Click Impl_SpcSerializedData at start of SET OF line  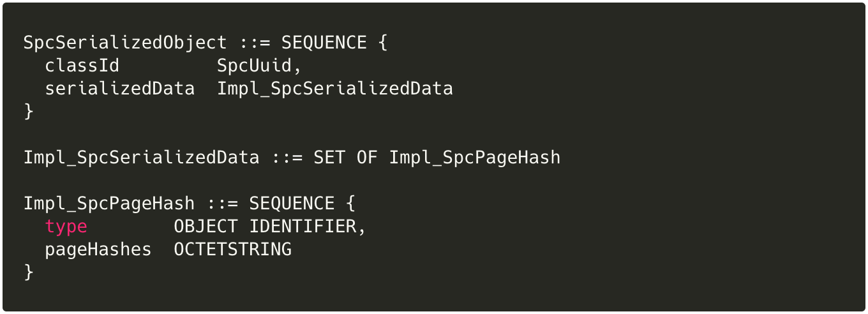click(x=141, y=157)
